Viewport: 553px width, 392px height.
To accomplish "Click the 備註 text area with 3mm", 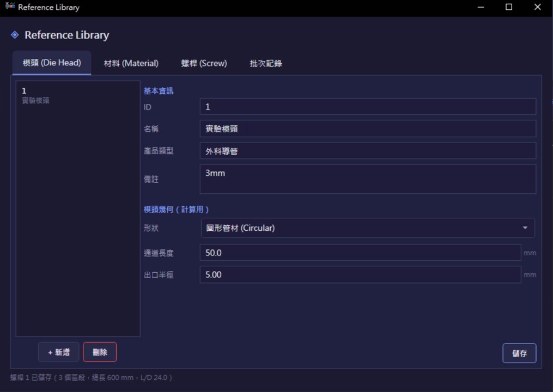I will coord(368,179).
